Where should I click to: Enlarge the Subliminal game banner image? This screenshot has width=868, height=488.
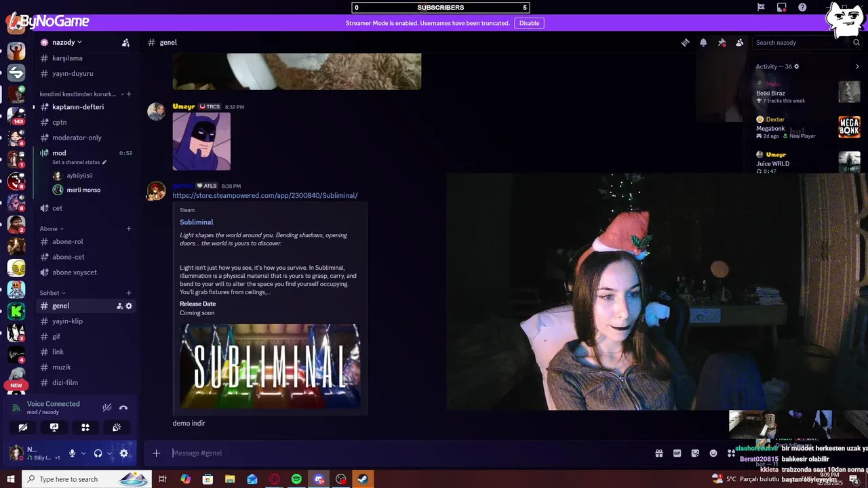tap(270, 366)
